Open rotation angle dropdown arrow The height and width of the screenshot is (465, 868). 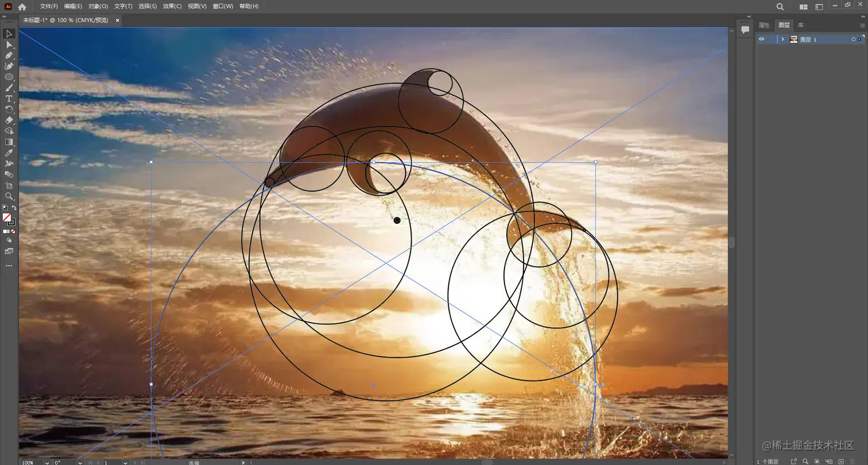[79, 462]
